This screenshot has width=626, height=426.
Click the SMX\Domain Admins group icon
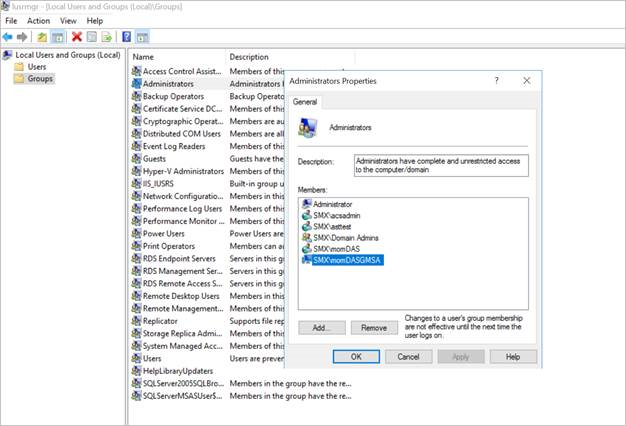[307, 238]
